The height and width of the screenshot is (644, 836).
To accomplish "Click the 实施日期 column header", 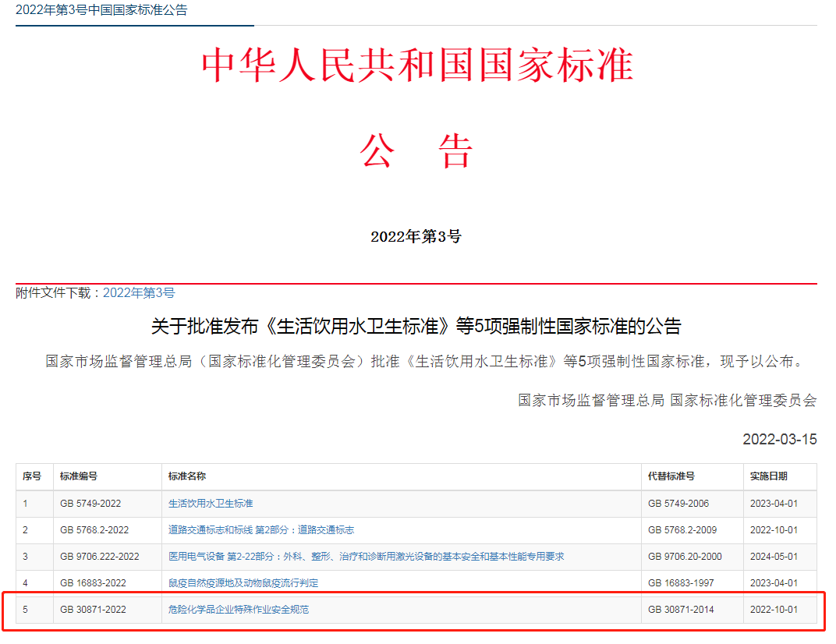I will (768, 476).
